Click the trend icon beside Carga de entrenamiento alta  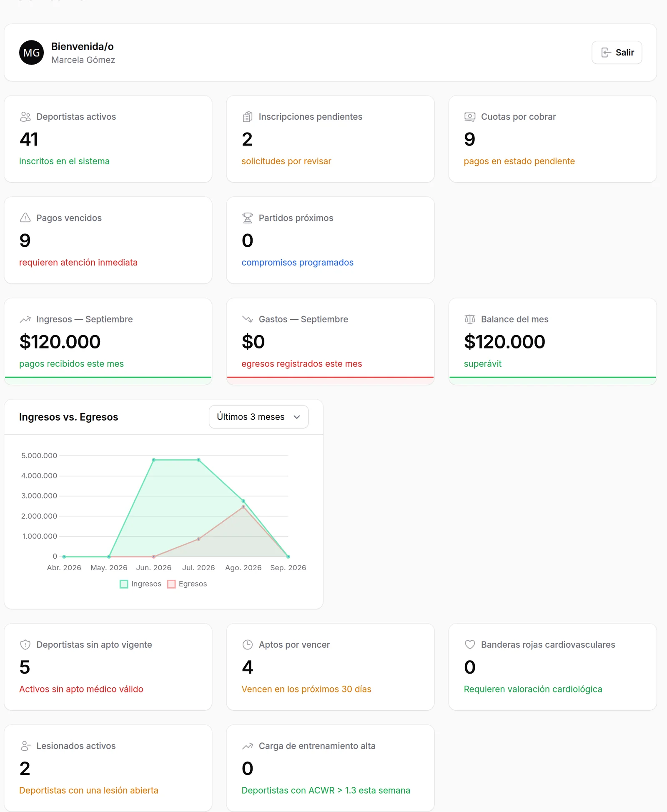[x=247, y=746]
